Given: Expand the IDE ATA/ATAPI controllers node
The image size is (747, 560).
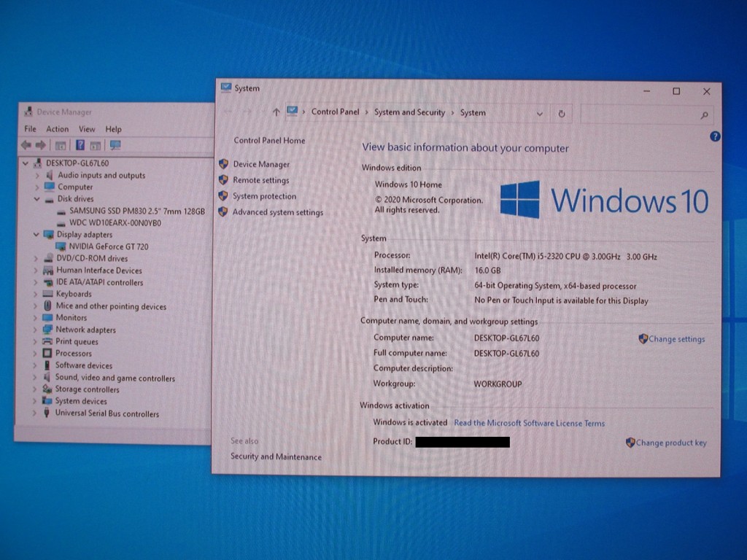Looking at the screenshot, I should tap(36, 282).
